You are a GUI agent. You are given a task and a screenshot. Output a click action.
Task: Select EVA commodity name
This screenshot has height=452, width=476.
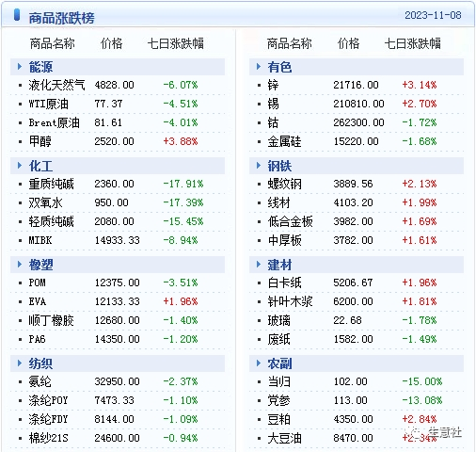point(38,301)
